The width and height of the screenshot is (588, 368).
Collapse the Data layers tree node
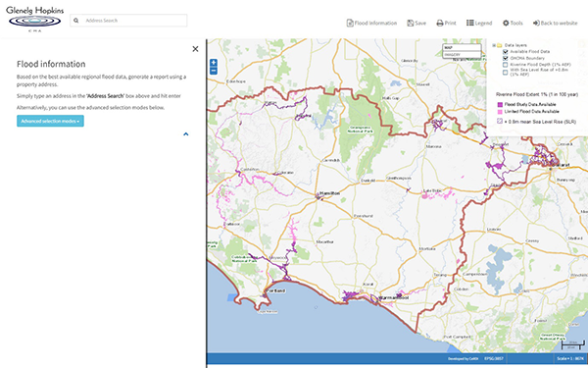(x=494, y=45)
